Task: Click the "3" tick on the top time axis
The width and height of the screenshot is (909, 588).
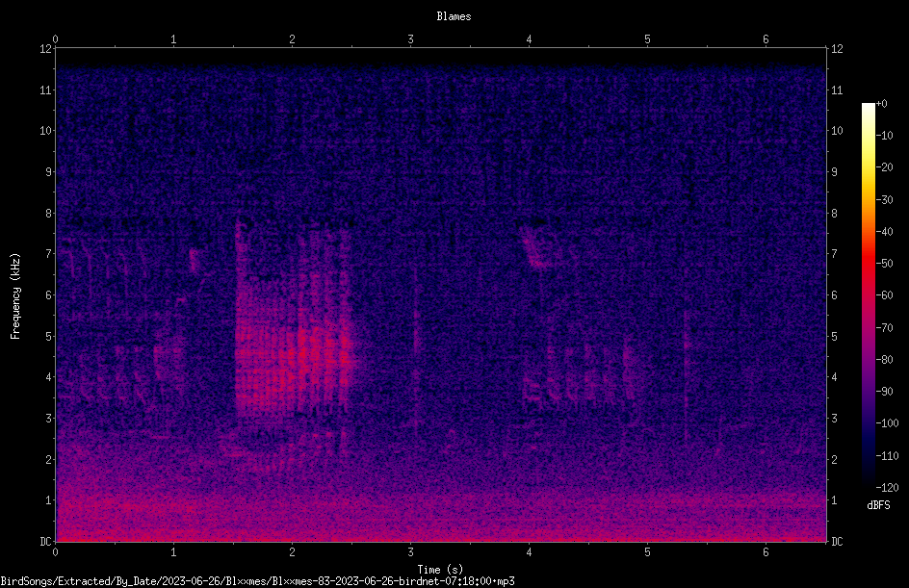Action: tap(411, 39)
